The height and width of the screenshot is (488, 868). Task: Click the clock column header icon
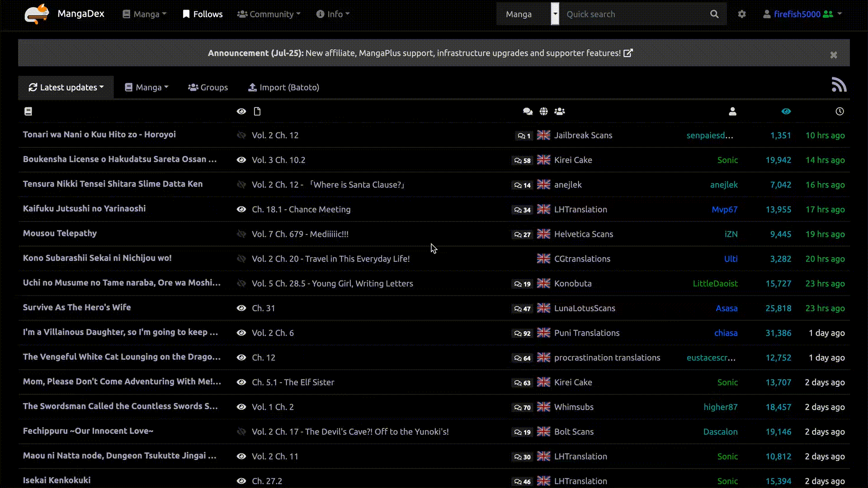pyautogui.click(x=840, y=112)
